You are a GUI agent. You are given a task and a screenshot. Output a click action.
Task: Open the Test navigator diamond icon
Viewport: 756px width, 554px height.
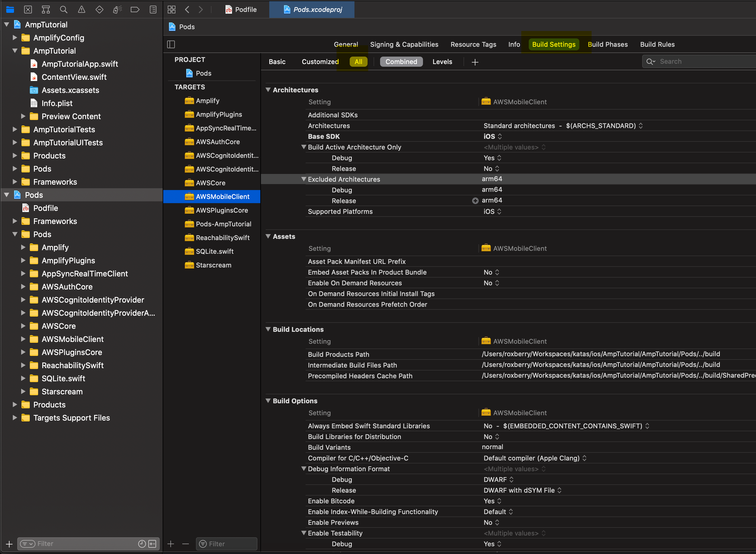point(99,10)
